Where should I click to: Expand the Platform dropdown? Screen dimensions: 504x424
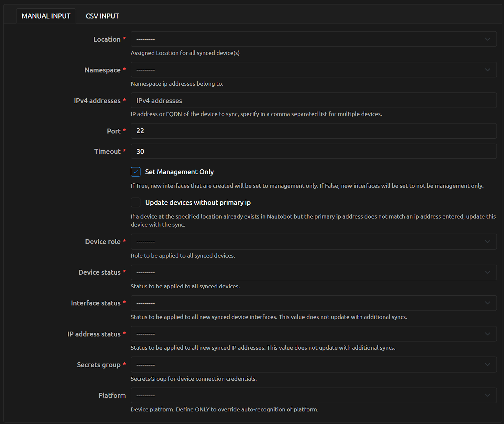[x=313, y=395]
